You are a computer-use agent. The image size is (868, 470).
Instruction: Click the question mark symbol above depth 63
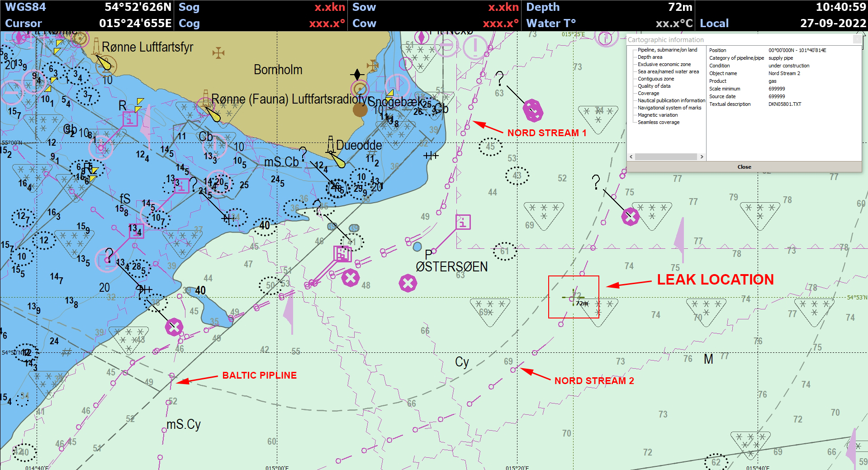pos(499,79)
